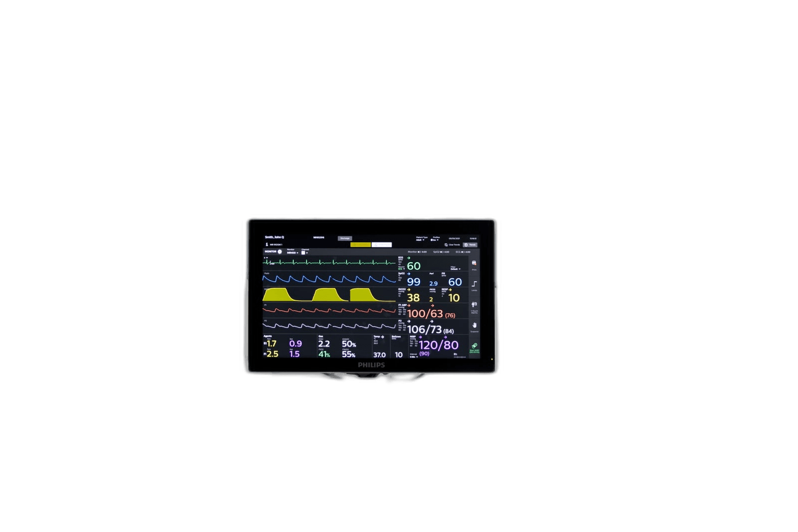Tap the Gas MAC value 2.2

(x=324, y=344)
